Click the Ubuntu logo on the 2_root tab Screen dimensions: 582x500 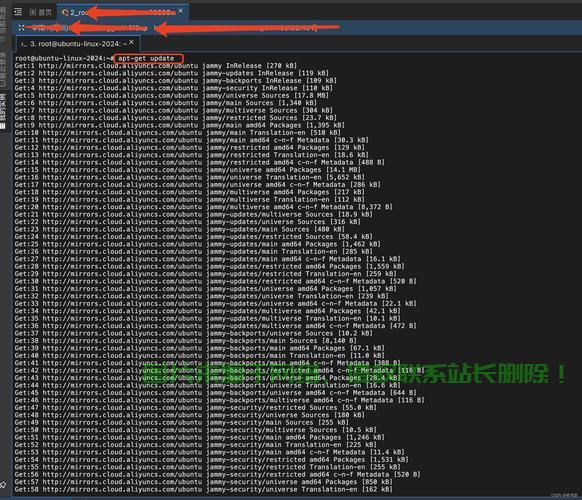(65, 13)
